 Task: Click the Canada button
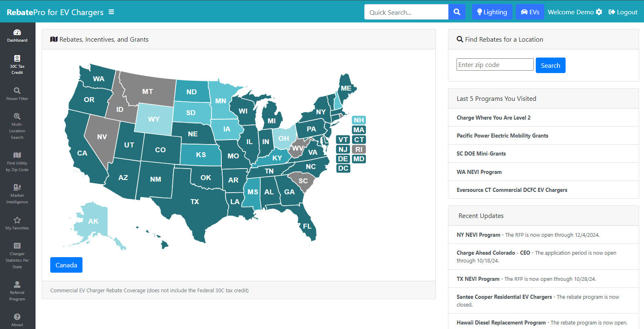[x=66, y=265]
